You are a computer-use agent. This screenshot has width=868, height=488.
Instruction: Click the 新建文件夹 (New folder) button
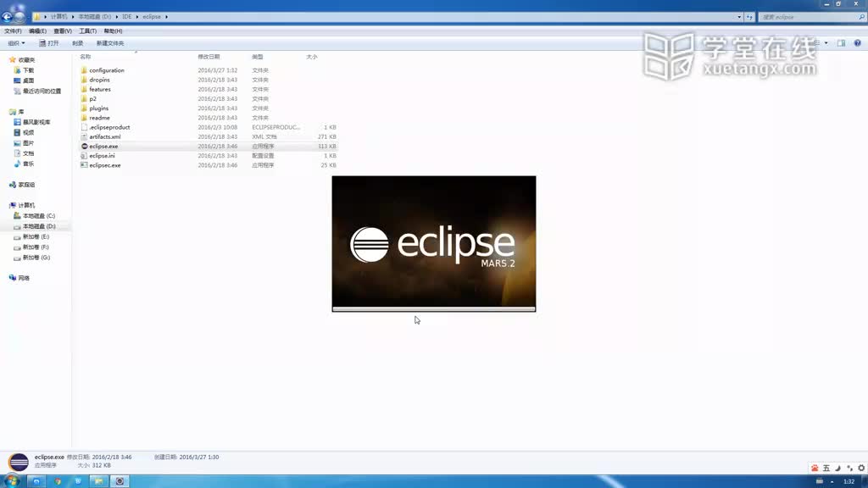tap(110, 43)
